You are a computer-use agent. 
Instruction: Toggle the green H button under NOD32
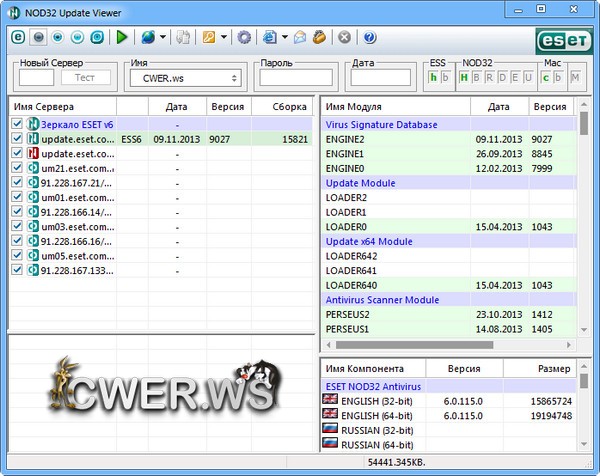coord(464,78)
